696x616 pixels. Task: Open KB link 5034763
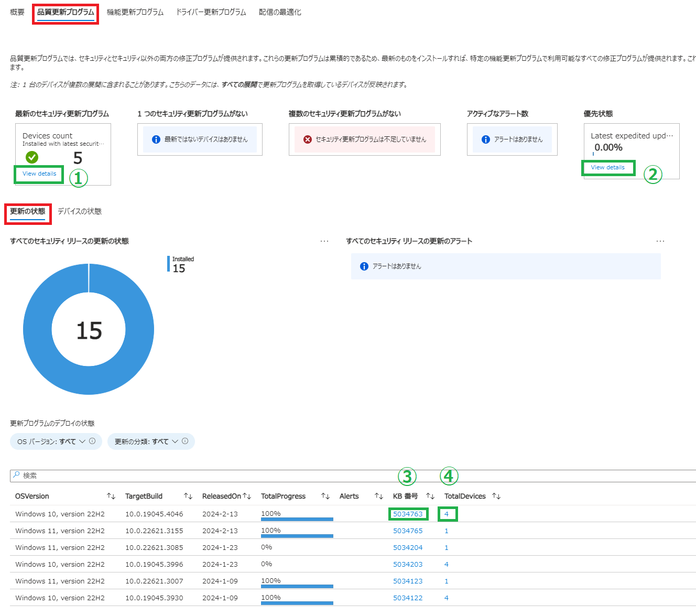[408, 514]
